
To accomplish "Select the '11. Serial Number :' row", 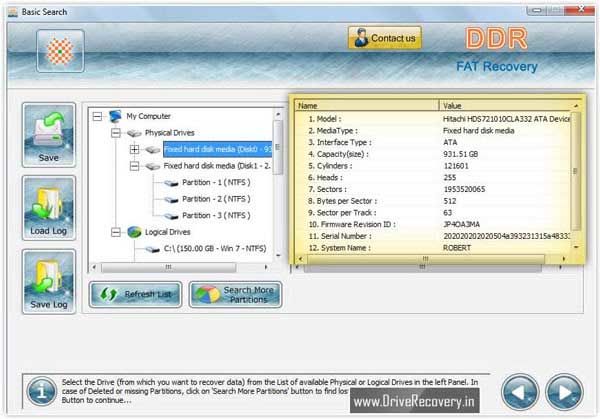I will pos(433,236).
